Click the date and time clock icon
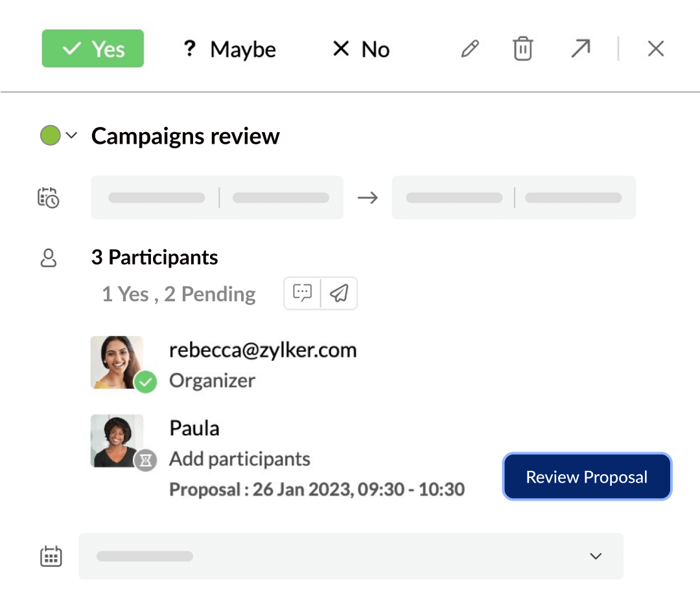The height and width of the screenshot is (616, 700). pos(48,198)
